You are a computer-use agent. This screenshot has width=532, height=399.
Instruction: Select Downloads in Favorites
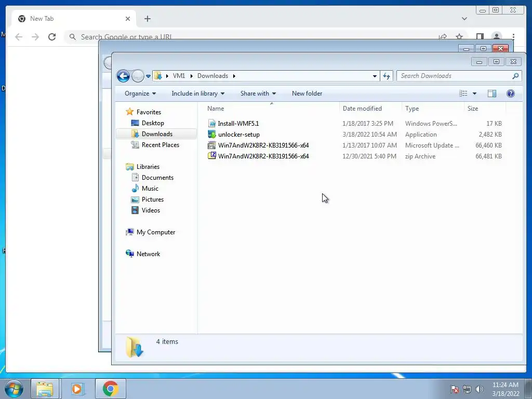pos(157,134)
